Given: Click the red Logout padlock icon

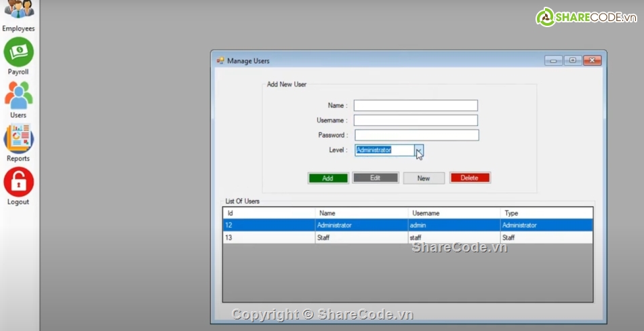Looking at the screenshot, I should (x=18, y=182).
